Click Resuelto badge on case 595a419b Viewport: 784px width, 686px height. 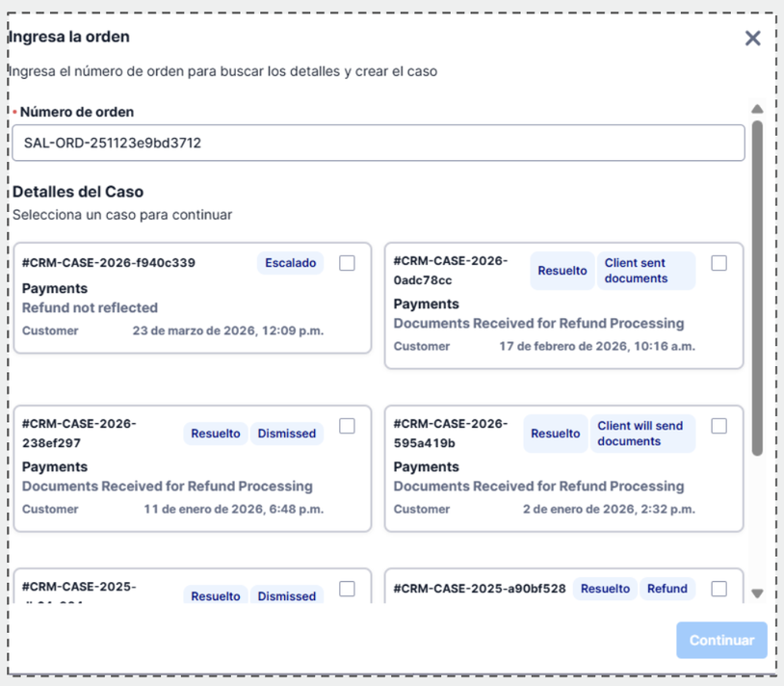556,434
